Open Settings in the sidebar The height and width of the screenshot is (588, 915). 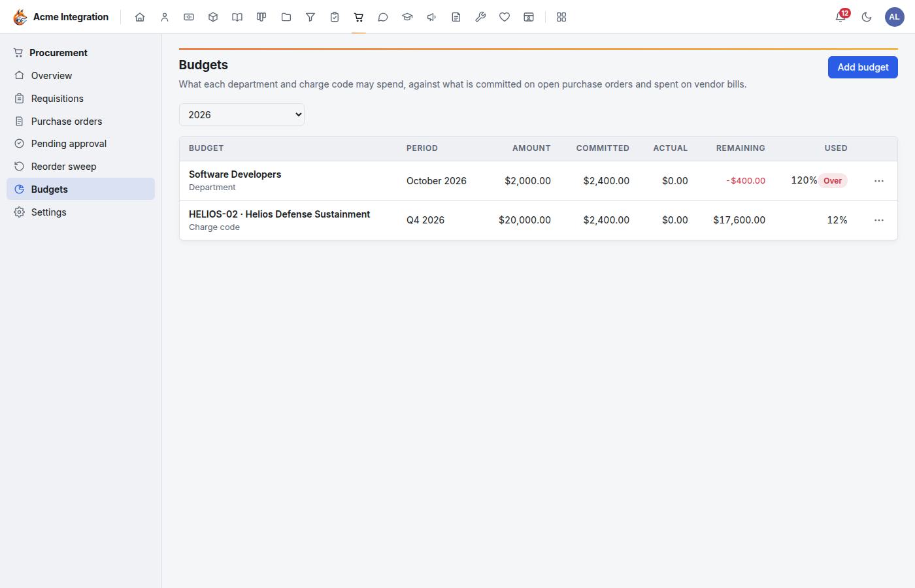coord(81,212)
